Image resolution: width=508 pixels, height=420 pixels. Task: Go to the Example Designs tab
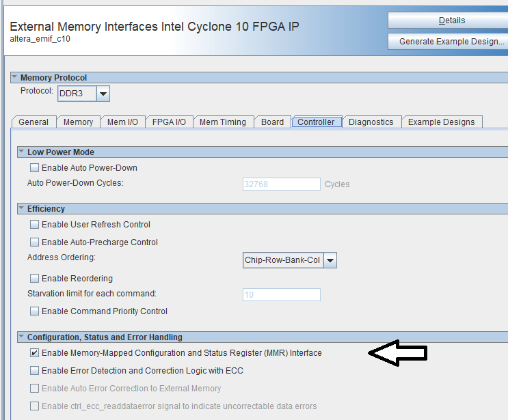coord(441,122)
